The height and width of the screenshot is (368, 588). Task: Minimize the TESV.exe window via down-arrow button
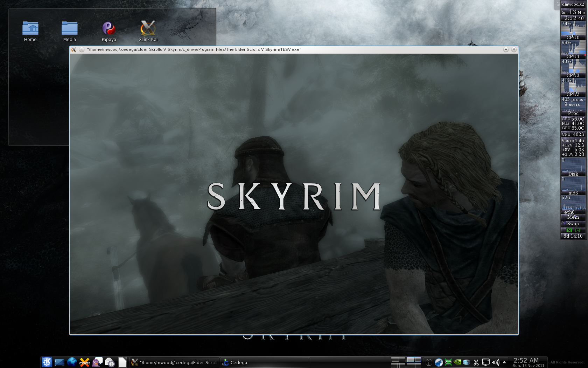coord(506,50)
